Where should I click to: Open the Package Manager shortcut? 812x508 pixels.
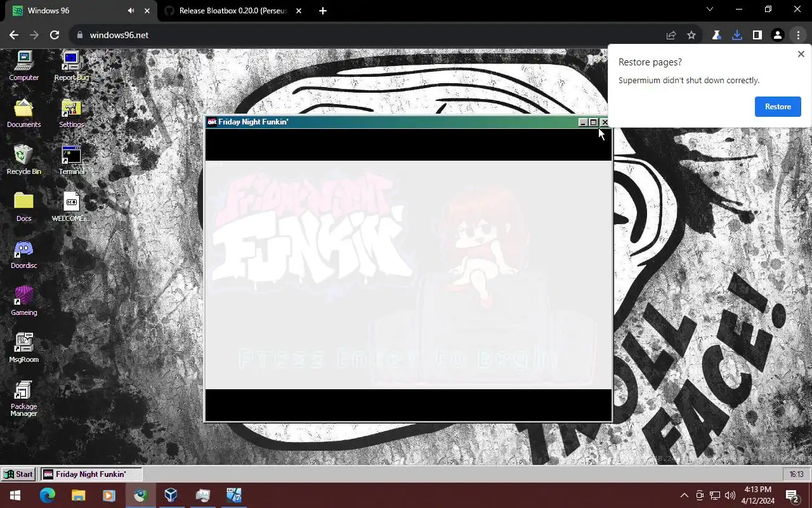tap(23, 399)
